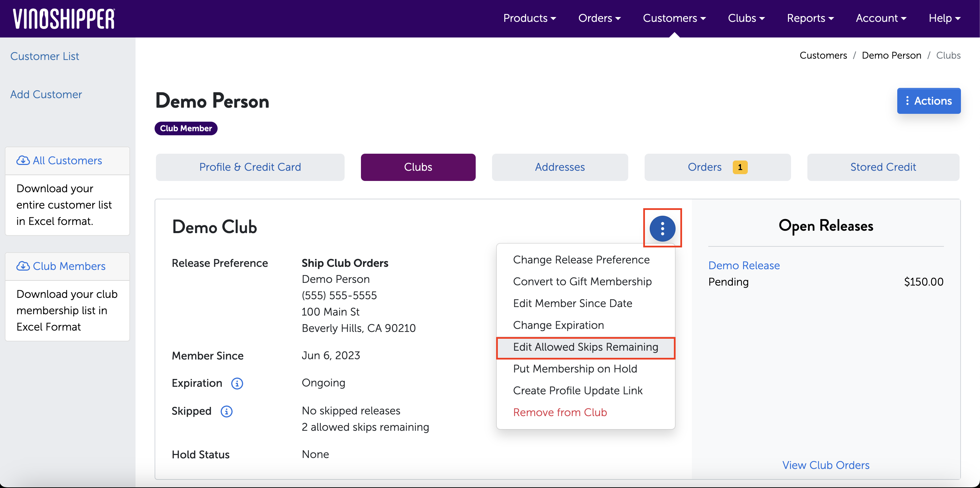The width and height of the screenshot is (980, 488).
Task: Open the Products dropdown menu
Action: tap(529, 18)
